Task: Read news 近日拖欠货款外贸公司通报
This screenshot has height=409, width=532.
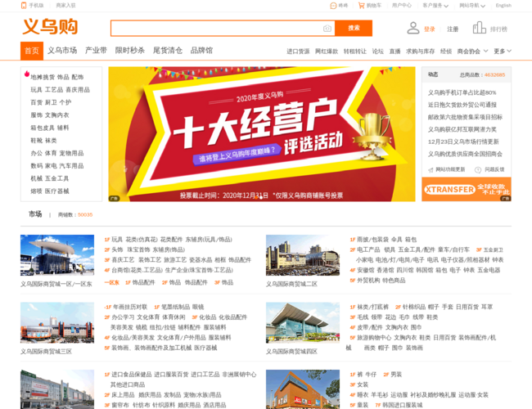Action: [462, 105]
